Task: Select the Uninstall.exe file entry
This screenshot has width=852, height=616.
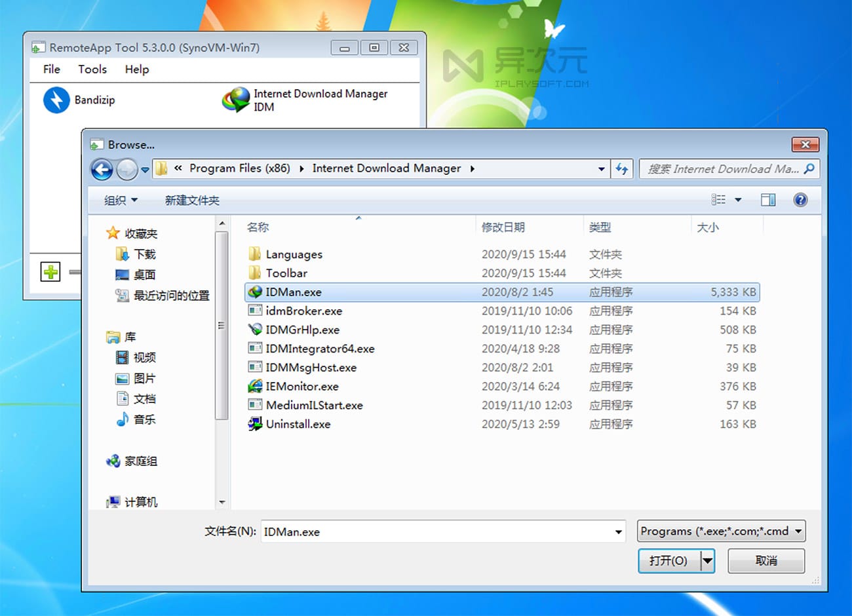Action: pyautogui.click(x=297, y=424)
